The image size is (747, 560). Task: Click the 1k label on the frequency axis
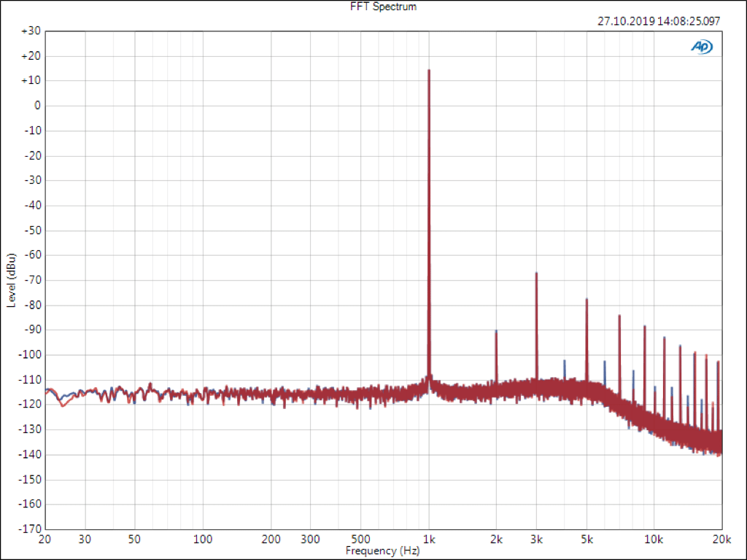[429, 540]
